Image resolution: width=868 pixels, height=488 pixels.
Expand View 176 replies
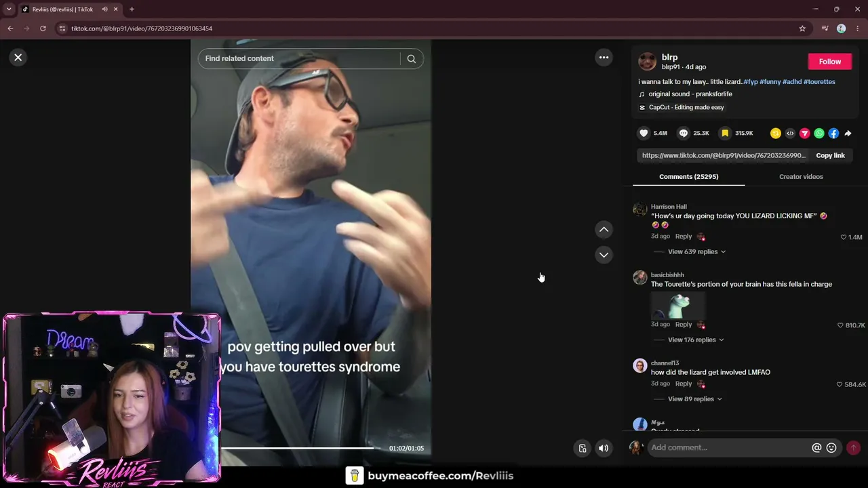click(x=696, y=340)
